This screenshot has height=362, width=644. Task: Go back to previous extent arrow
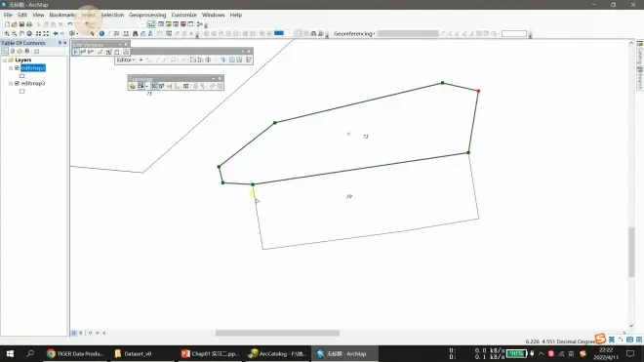click(x=56, y=34)
